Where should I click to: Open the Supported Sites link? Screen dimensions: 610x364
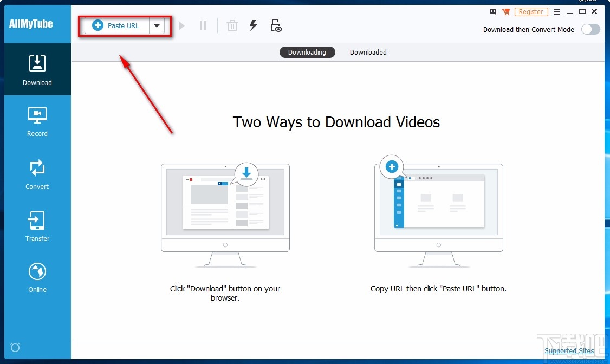click(x=569, y=351)
